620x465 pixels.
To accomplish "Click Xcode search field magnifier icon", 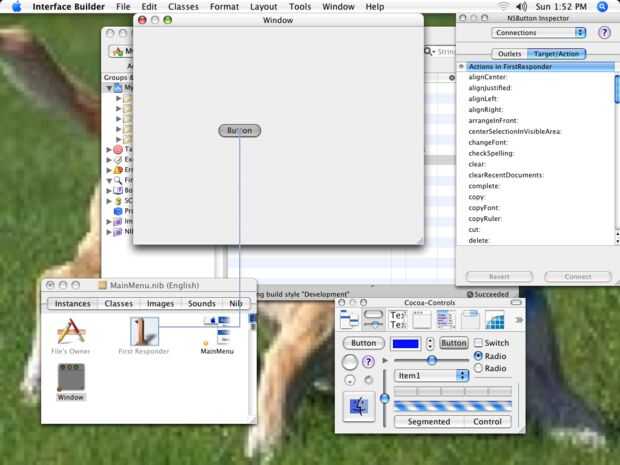I will coord(428,52).
